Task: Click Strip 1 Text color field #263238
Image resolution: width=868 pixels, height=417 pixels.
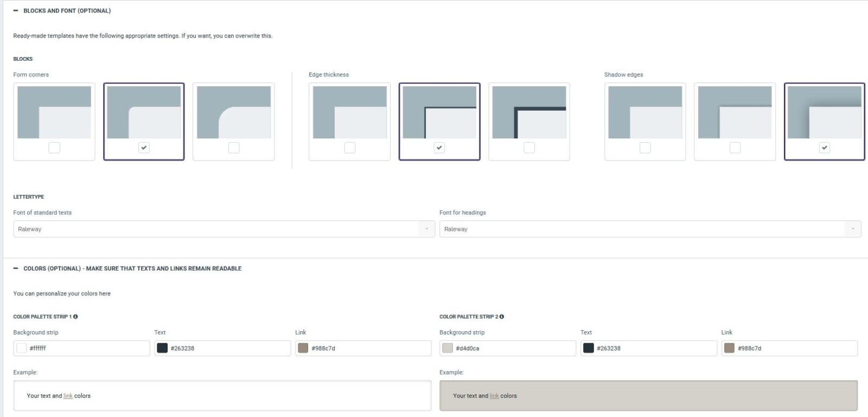Action: (x=228, y=348)
